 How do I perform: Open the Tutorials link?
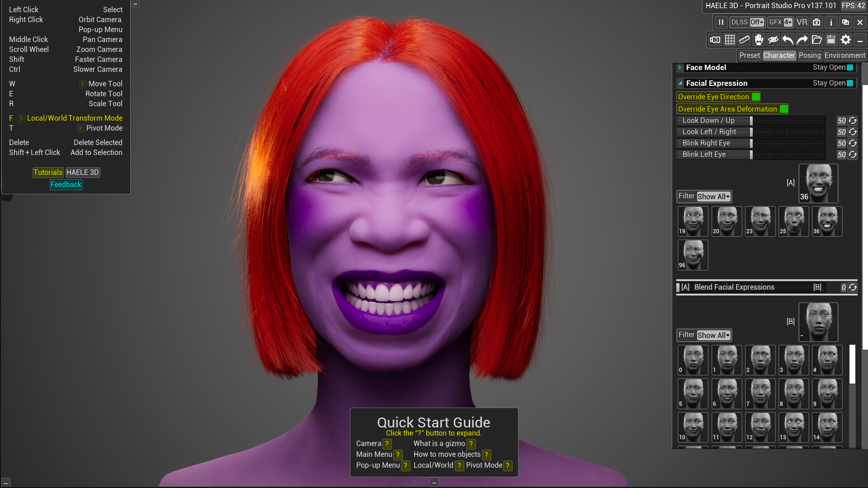tap(48, 172)
